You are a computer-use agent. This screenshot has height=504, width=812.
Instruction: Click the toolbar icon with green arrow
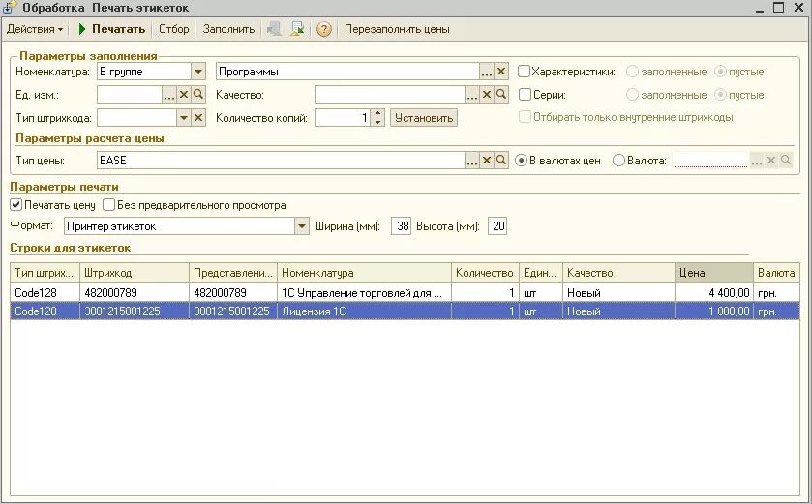click(297, 29)
